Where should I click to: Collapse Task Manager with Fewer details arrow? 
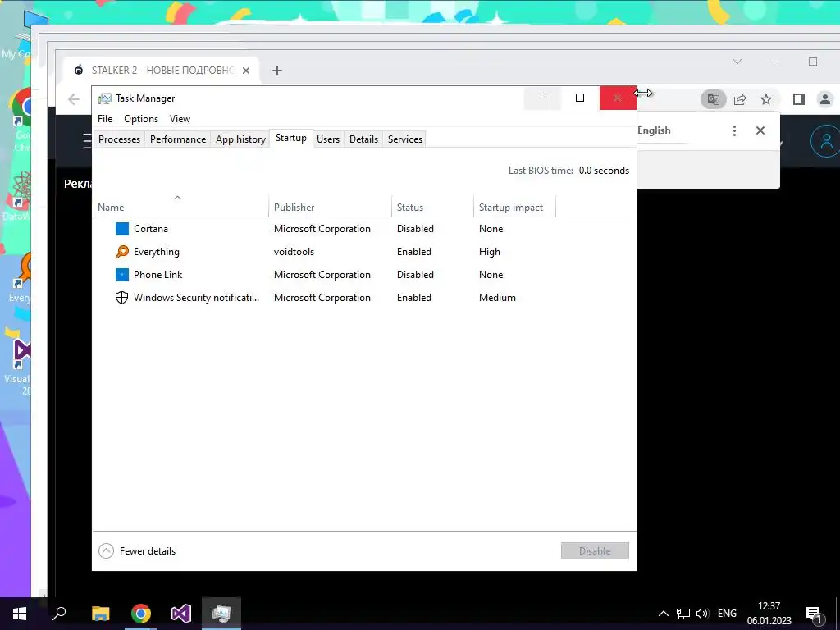(106, 550)
